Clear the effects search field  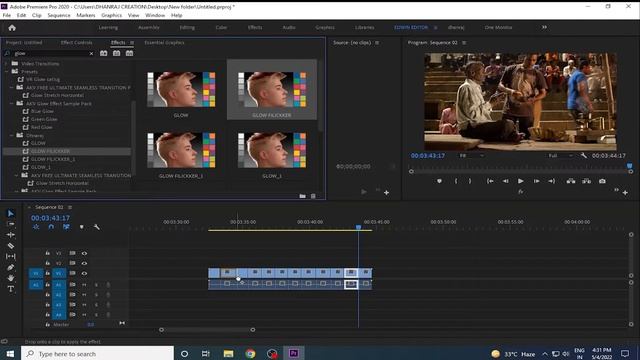tap(91, 53)
